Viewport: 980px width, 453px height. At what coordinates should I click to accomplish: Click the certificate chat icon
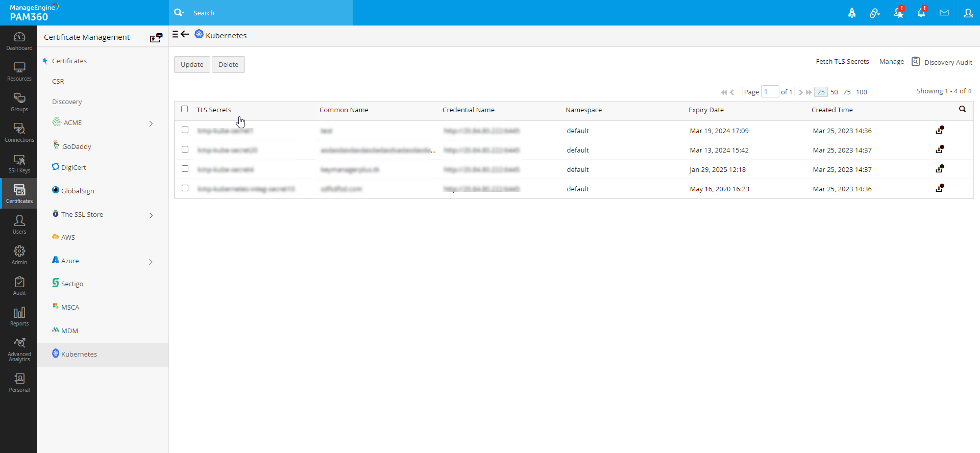[x=156, y=38]
